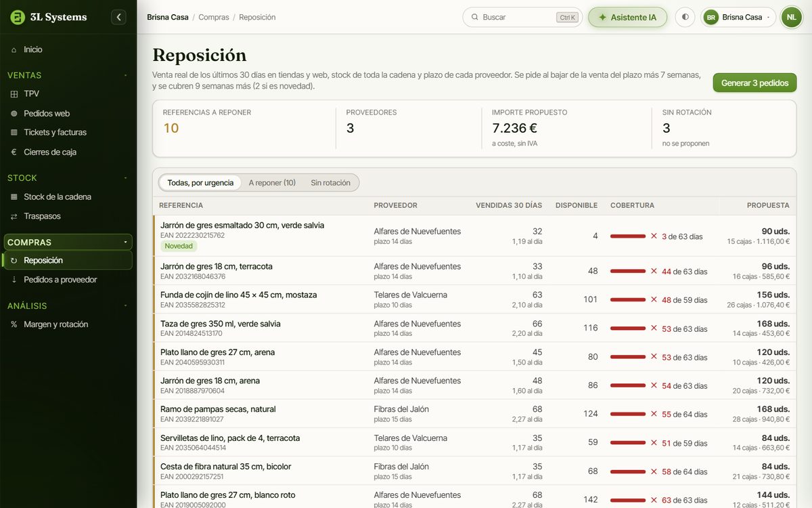Click the Compras breadcrumb link
The height and width of the screenshot is (508, 812).
214,17
